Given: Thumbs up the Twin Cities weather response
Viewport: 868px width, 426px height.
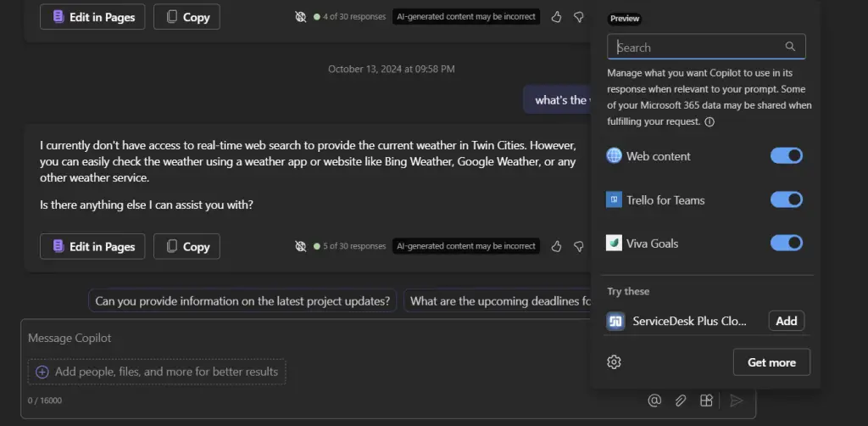Looking at the screenshot, I should point(556,246).
